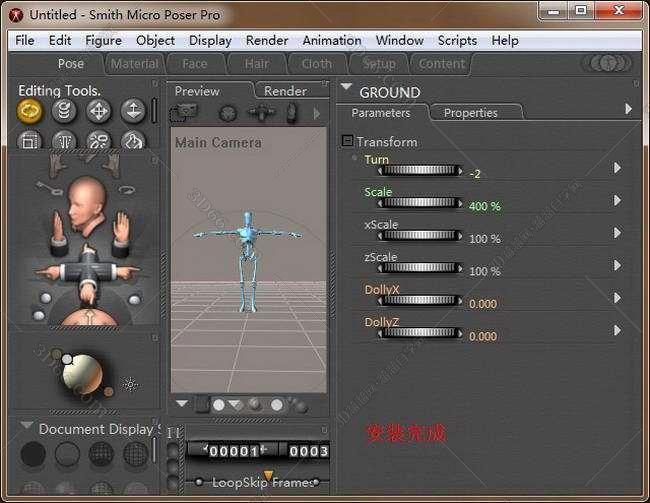This screenshot has width=650, height=503.
Task: Click the Scale value 400 %
Action: 485,206
